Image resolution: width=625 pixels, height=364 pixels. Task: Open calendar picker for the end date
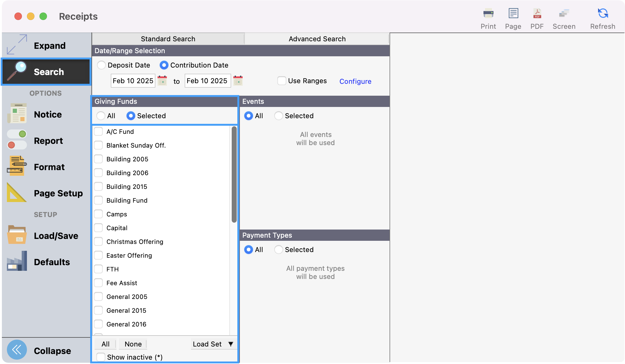tap(238, 81)
